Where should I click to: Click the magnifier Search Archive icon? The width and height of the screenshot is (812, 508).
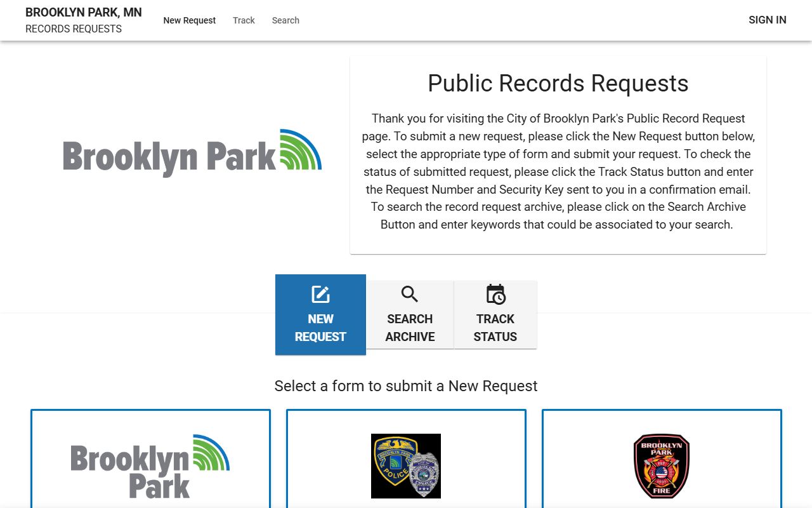(410, 295)
